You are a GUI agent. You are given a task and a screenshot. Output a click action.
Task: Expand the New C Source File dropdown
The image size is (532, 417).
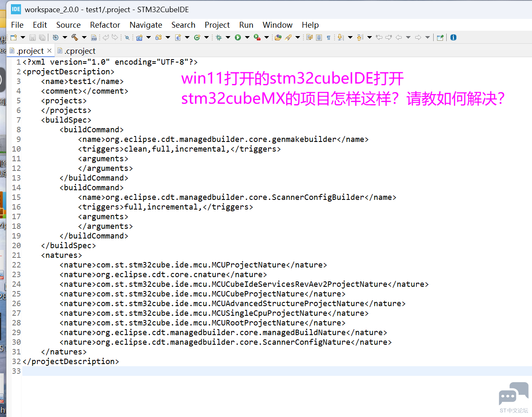187,37
